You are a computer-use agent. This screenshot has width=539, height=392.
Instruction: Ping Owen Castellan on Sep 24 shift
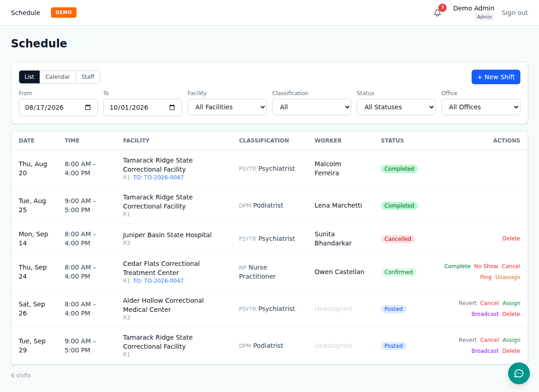pyautogui.click(x=486, y=277)
